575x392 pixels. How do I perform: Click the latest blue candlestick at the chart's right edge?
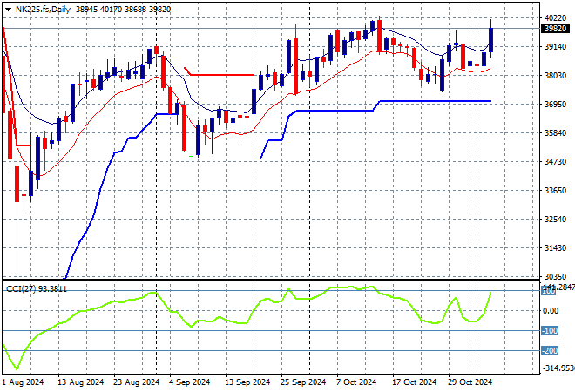(491, 39)
